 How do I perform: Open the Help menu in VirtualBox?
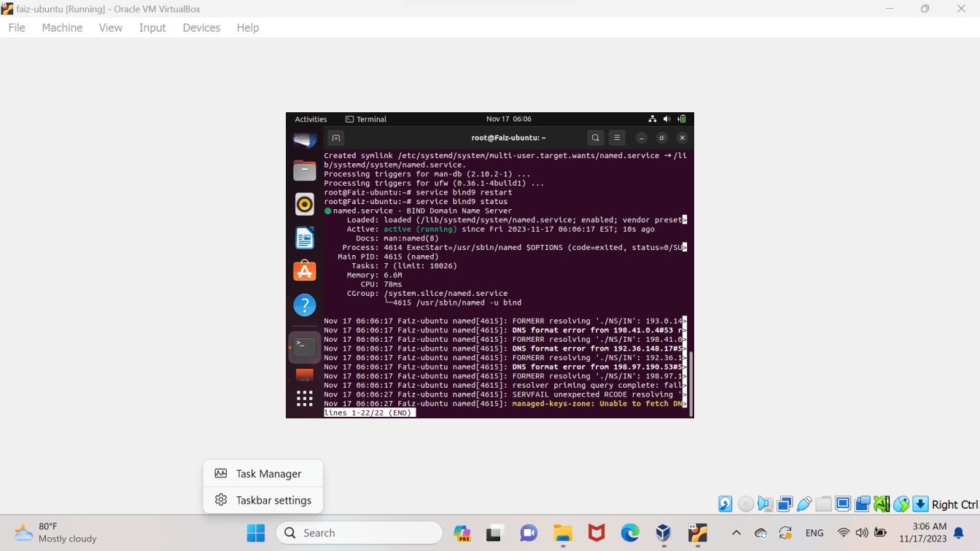pos(248,28)
